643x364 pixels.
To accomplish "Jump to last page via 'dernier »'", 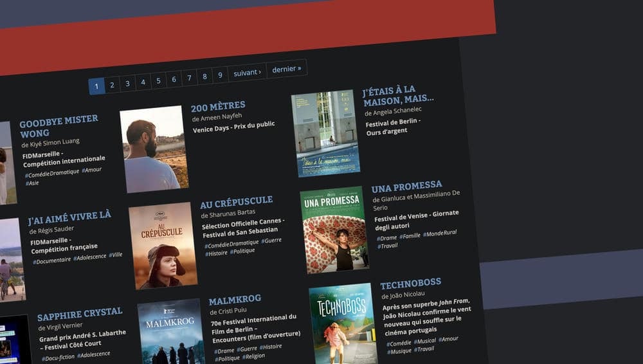I will pos(287,69).
